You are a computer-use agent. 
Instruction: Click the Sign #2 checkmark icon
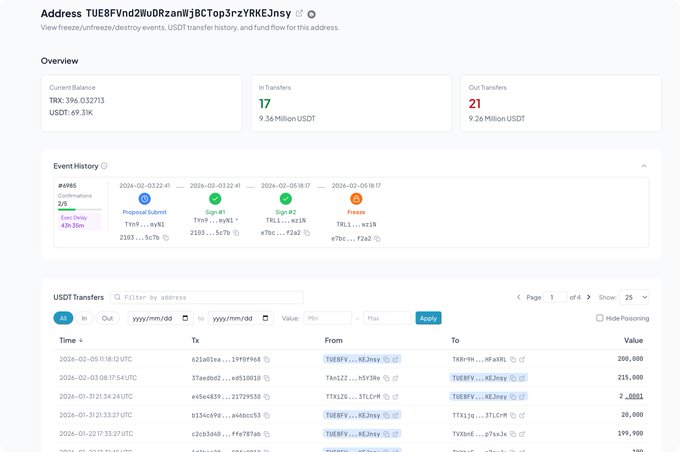point(285,199)
